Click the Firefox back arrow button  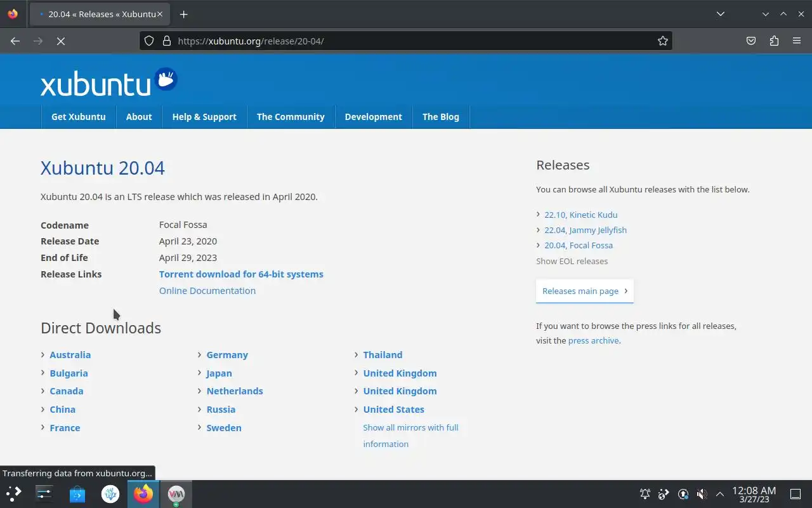(15, 41)
